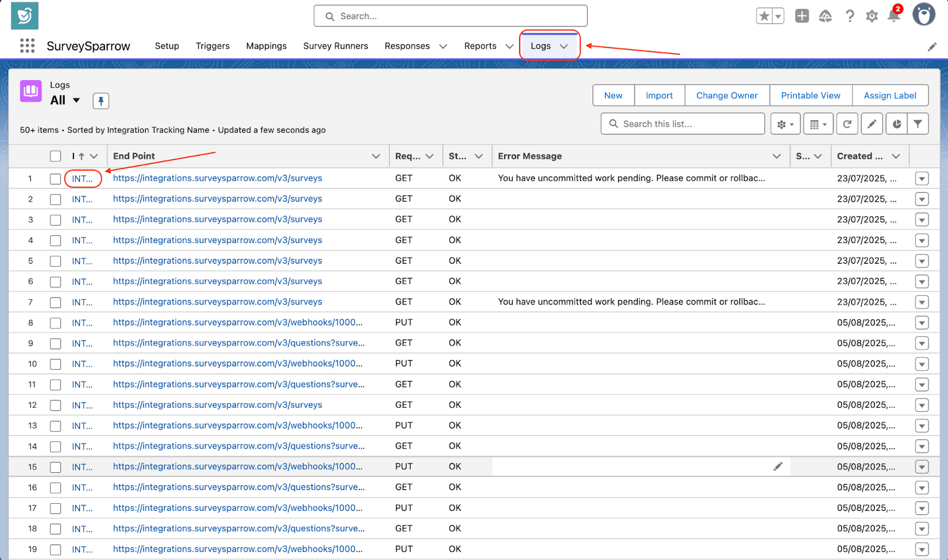Select checkbox for row 1
This screenshot has width=948, height=560.
tap(56, 179)
